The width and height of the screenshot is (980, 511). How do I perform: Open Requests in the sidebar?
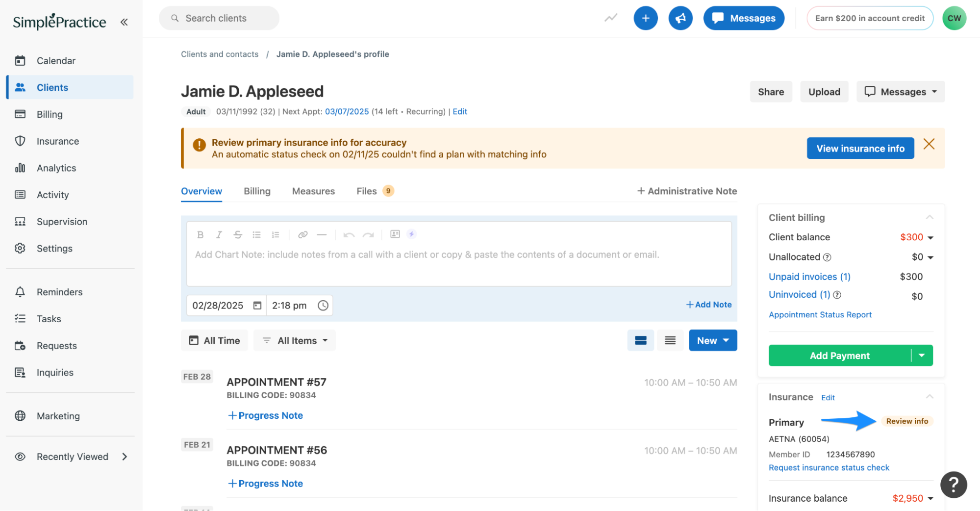(x=70, y=346)
